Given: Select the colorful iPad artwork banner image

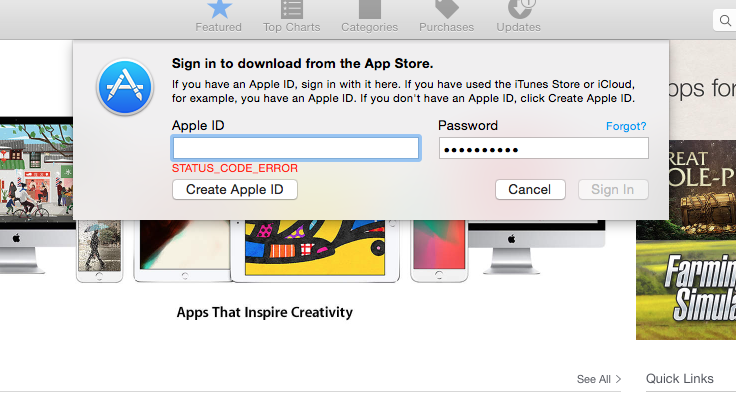Looking at the screenshot, I should pyautogui.click(x=315, y=248).
